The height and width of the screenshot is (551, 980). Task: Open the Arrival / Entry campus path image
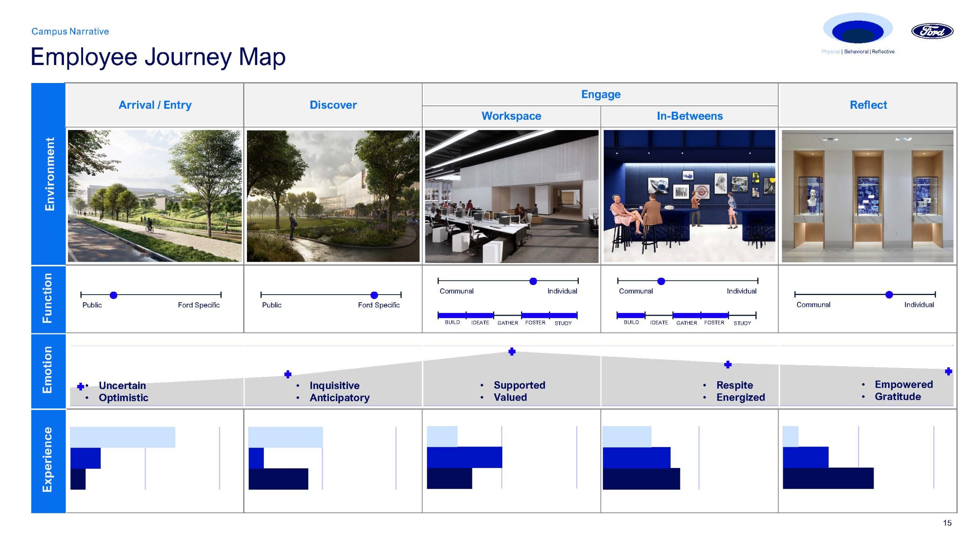(x=155, y=196)
